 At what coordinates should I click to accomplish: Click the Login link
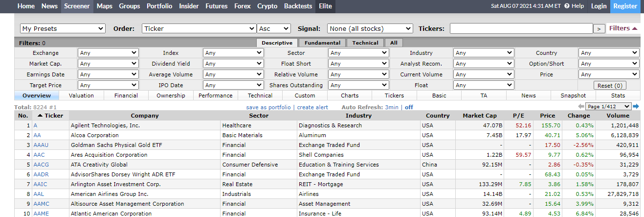tap(599, 6)
